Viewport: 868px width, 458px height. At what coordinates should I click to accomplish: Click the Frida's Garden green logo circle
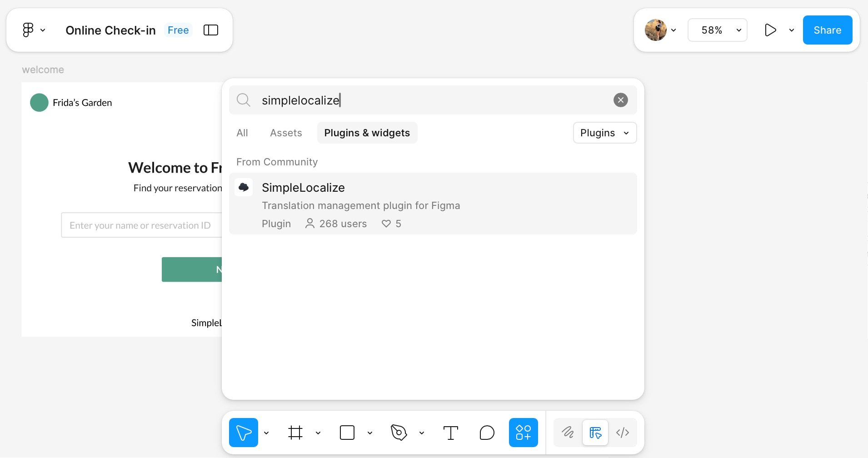coord(39,102)
